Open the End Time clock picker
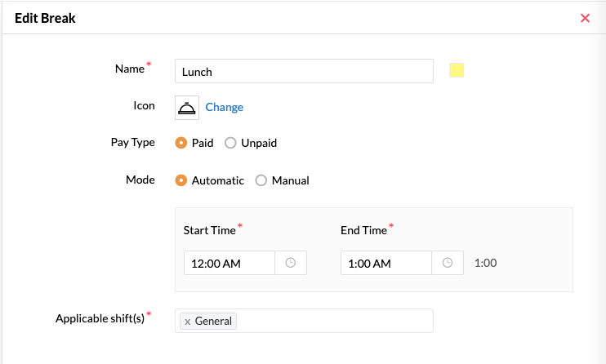 click(x=448, y=263)
